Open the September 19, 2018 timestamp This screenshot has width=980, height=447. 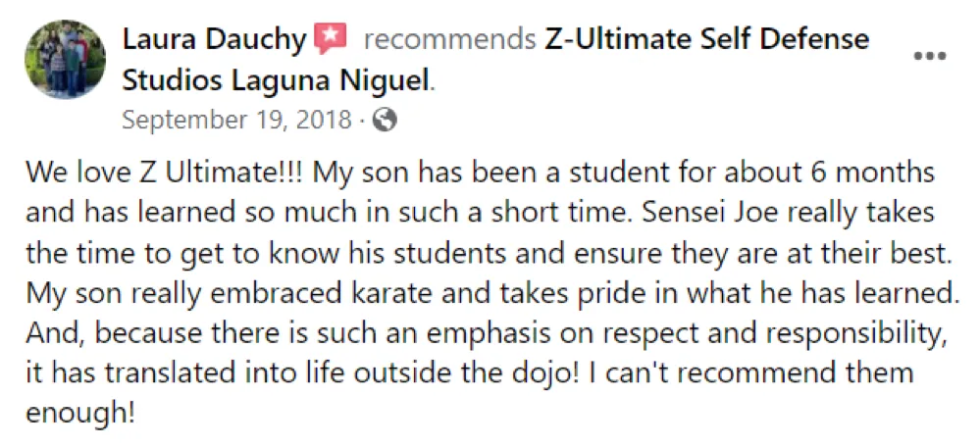(x=235, y=121)
